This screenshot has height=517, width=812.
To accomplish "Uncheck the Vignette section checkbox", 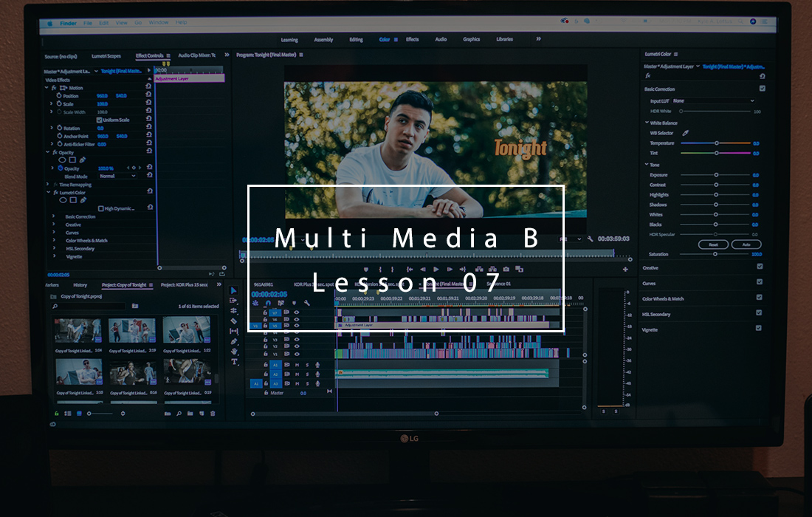I will coord(759,328).
